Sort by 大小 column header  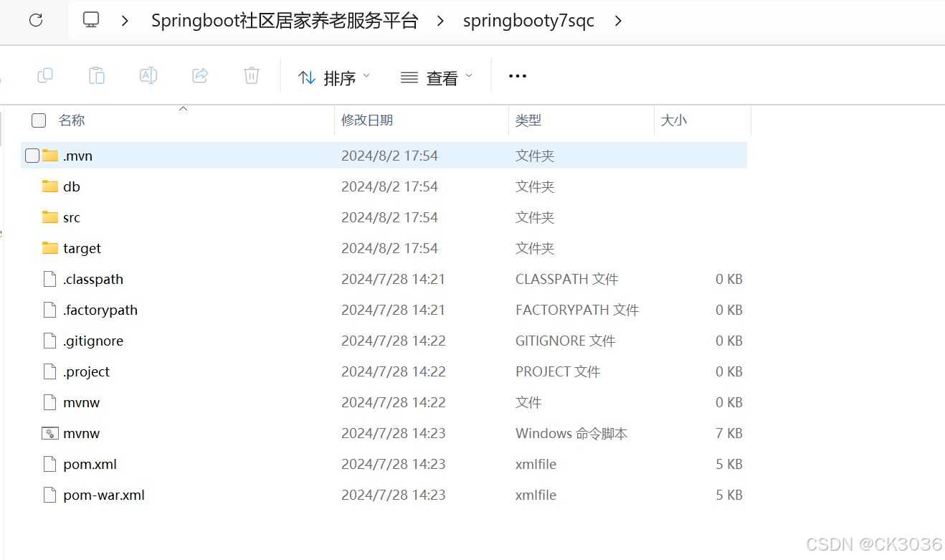(x=674, y=120)
